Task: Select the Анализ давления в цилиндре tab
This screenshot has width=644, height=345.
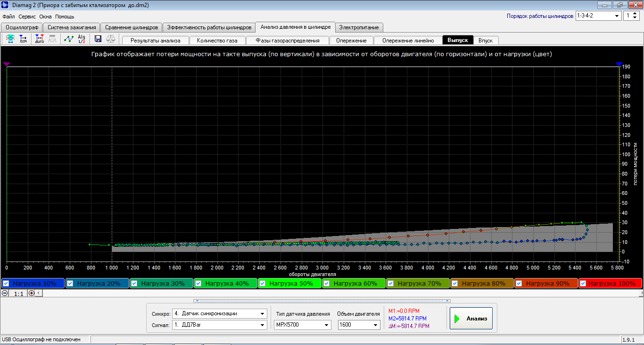Action: pos(296,27)
